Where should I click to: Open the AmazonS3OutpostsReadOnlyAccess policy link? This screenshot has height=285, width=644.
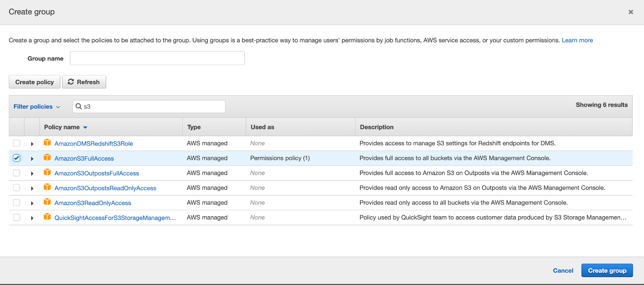[x=105, y=188]
